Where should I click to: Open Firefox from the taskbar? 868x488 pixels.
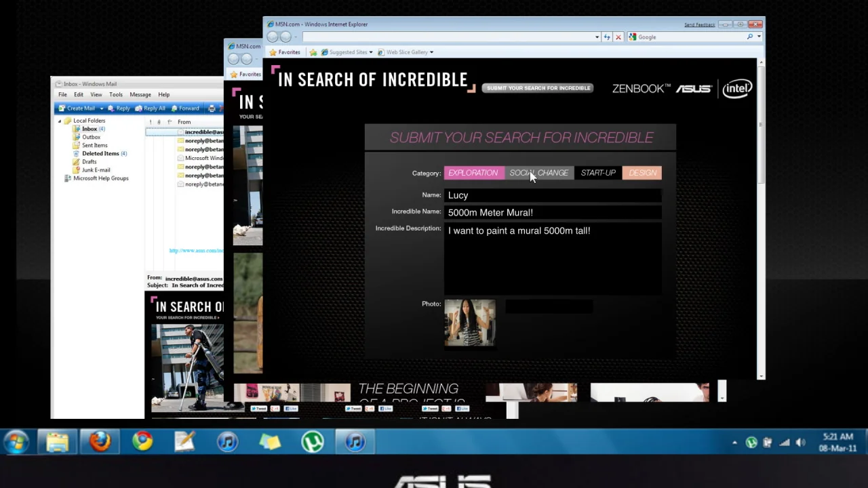coord(100,442)
